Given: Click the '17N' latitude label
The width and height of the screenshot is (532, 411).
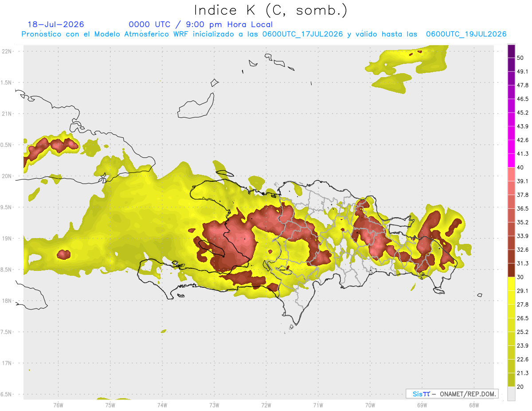Looking at the screenshot, I should [7, 363].
